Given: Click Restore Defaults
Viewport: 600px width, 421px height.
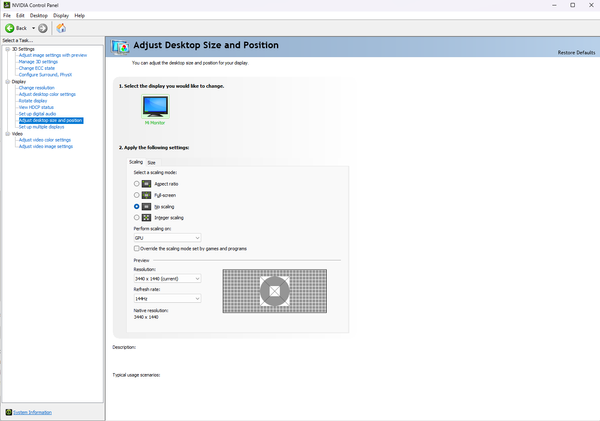Looking at the screenshot, I should (x=576, y=52).
